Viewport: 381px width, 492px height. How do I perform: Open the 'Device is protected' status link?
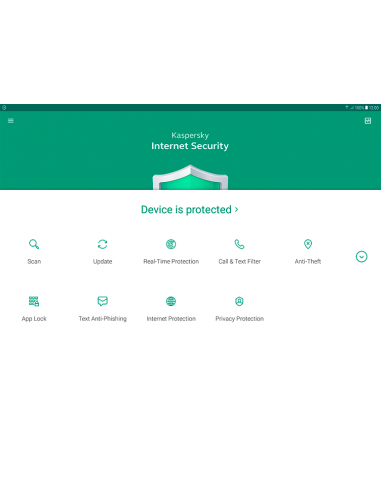(x=190, y=210)
